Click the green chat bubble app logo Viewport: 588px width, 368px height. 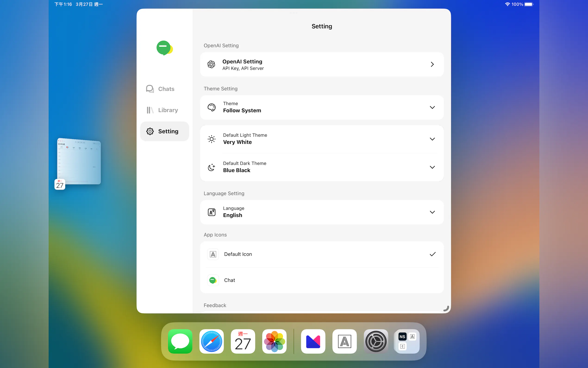coord(164,48)
